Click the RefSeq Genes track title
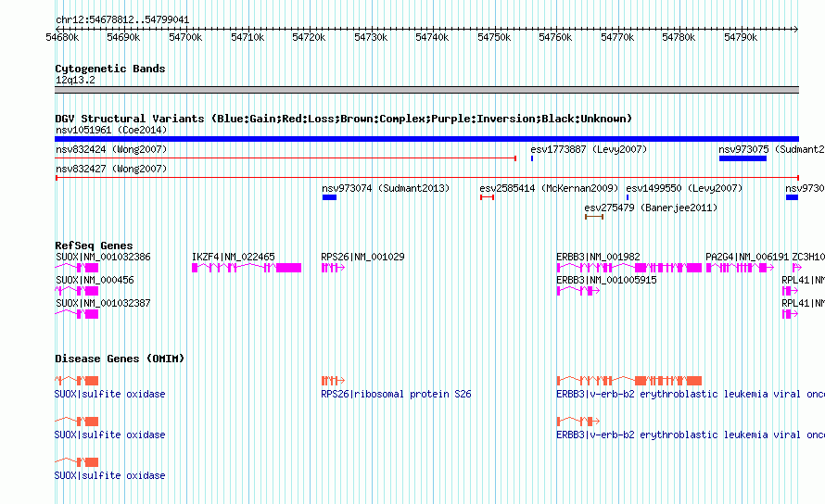 94,246
